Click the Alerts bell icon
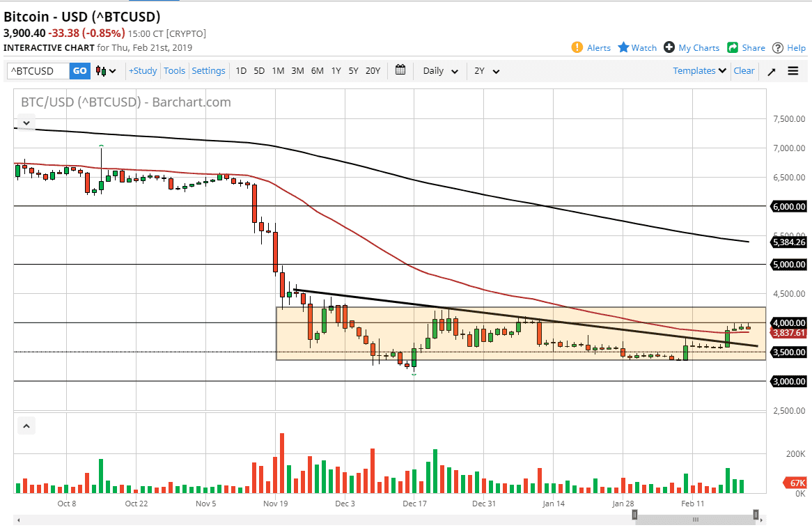The image size is (812, 530). click(577, 47)
